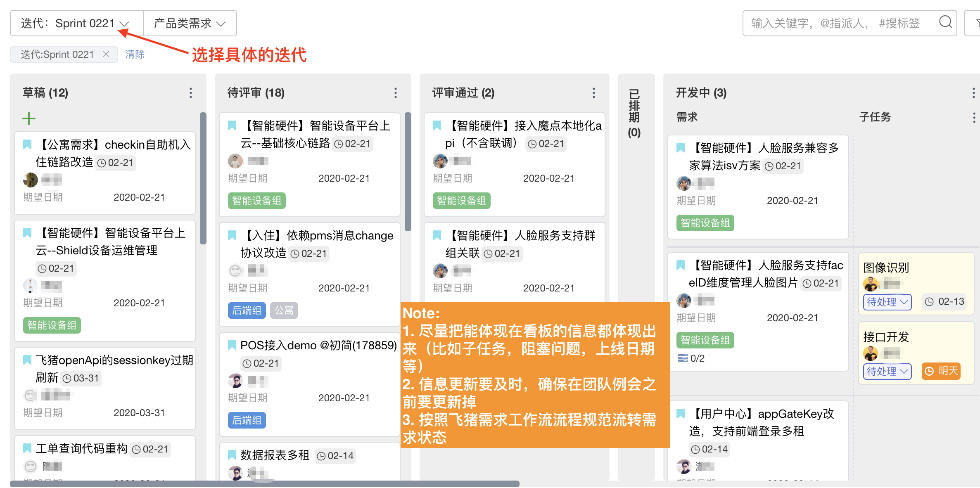Click 智能设备组 tag on 魔点本地化api card
Screen dimensions: 980x488
point(462,201)
